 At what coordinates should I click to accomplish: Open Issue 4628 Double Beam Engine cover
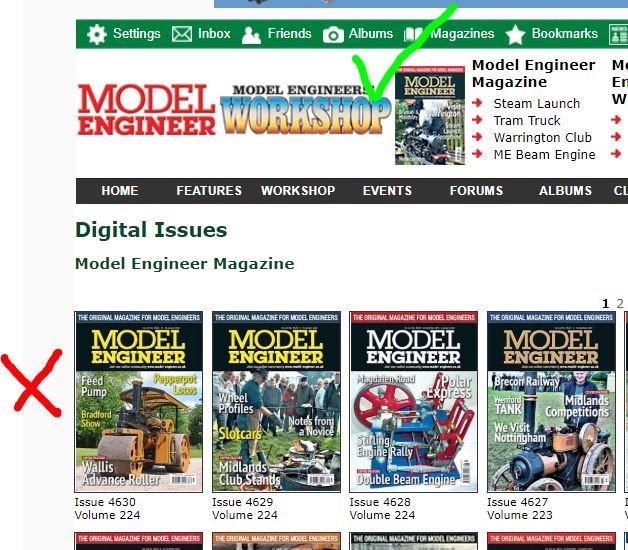(x=414, y=402)
